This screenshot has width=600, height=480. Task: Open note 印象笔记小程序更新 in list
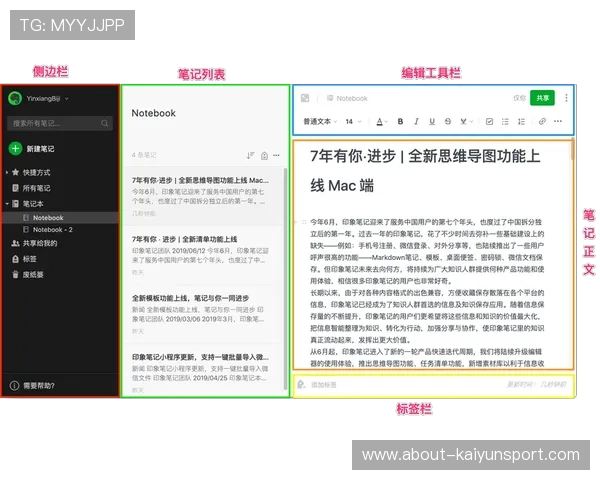203,372
